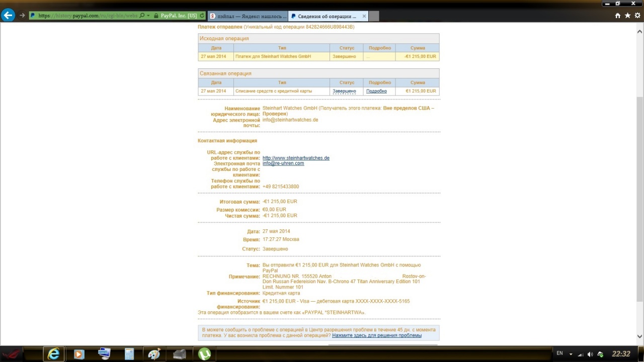Screen dimensions: 644x362
Task: Switch to the Yandex search tab
Action: point(248,16)
